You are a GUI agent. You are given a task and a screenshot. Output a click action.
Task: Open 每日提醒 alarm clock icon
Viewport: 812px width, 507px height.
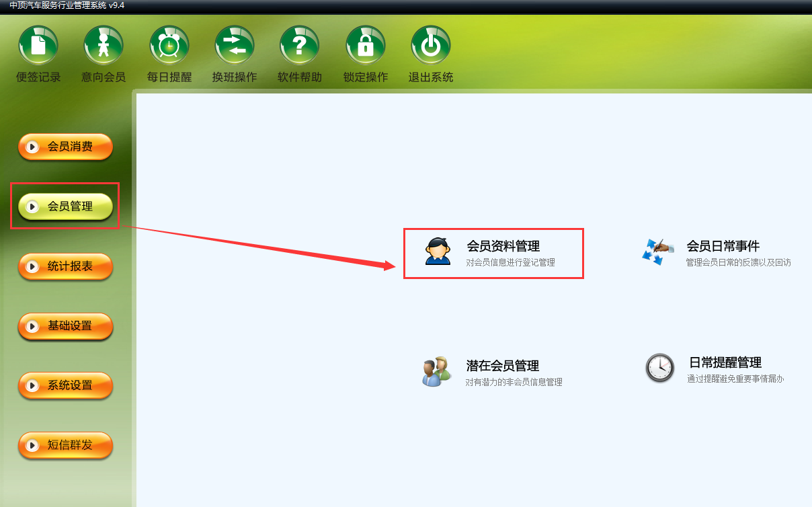pos(169,45)
